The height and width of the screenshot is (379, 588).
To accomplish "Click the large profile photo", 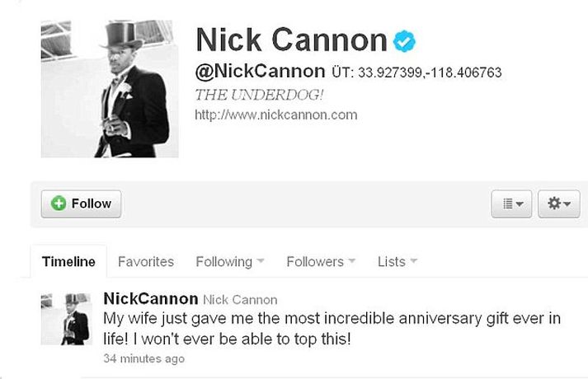I will click(x=110, y=89).
